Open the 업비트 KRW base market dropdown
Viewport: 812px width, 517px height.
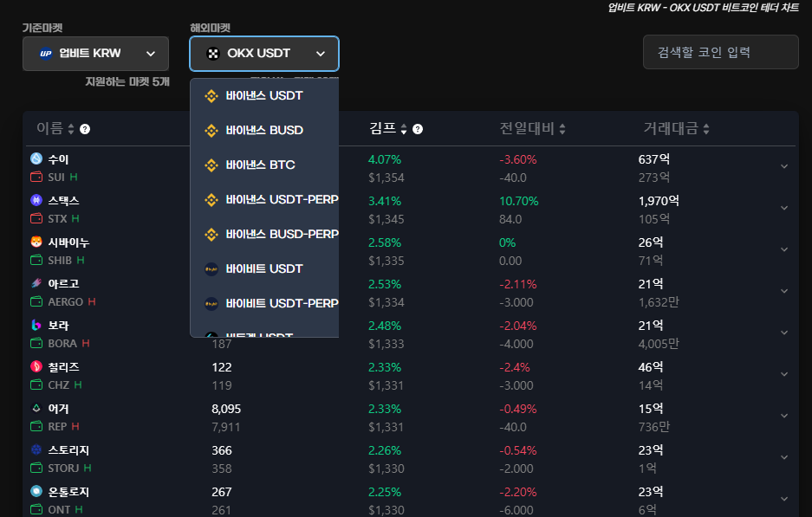pos(96,54)
